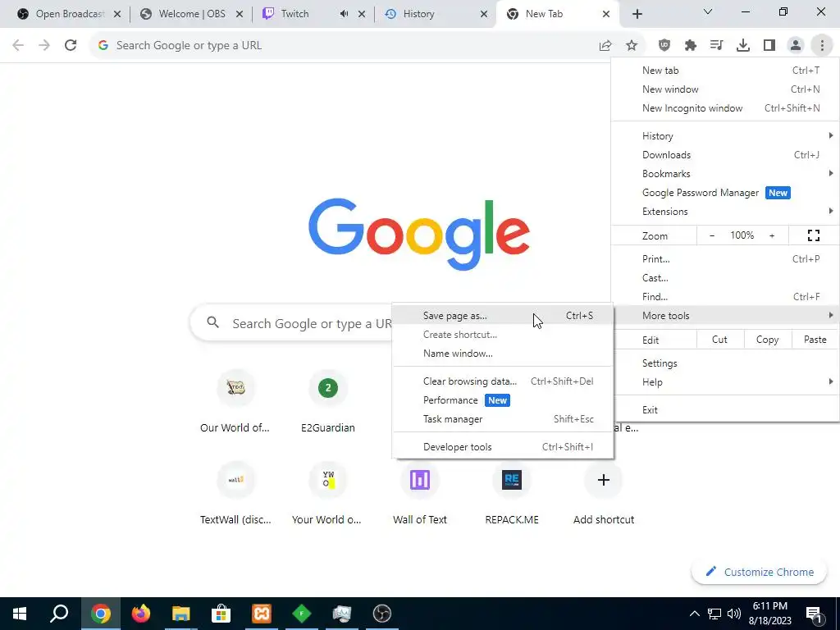Open the Downloads tray icon

coord(743,45)
